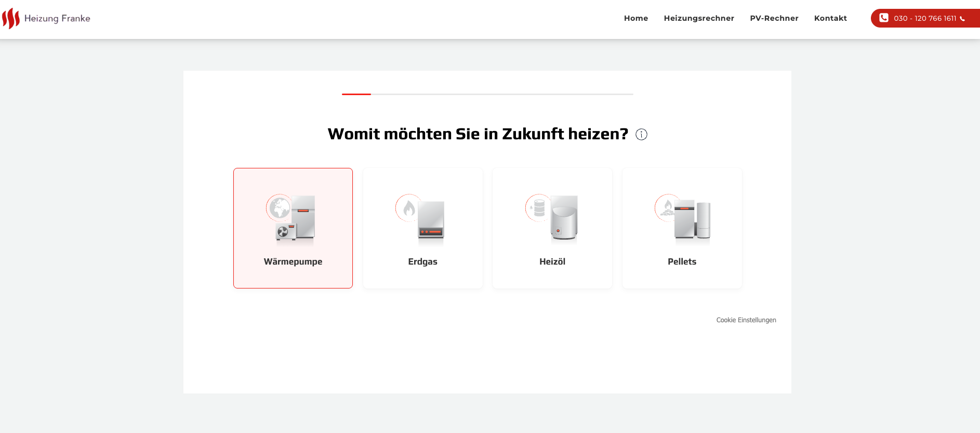Click the globe badge on the Wärmepumpe card
Viewport: 980px width, 433px height.
pyautogui.click(x=279, y=208)
